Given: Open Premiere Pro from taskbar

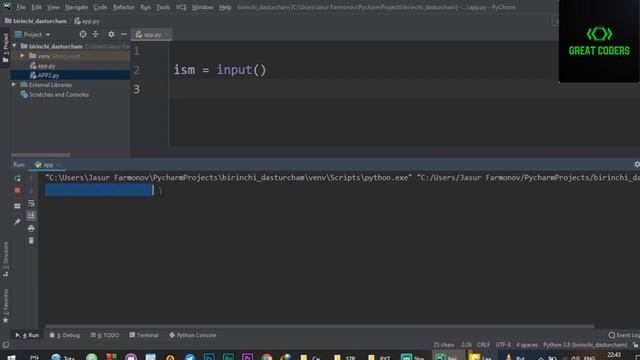Looking at the screenshot, I should coord(247,357).
